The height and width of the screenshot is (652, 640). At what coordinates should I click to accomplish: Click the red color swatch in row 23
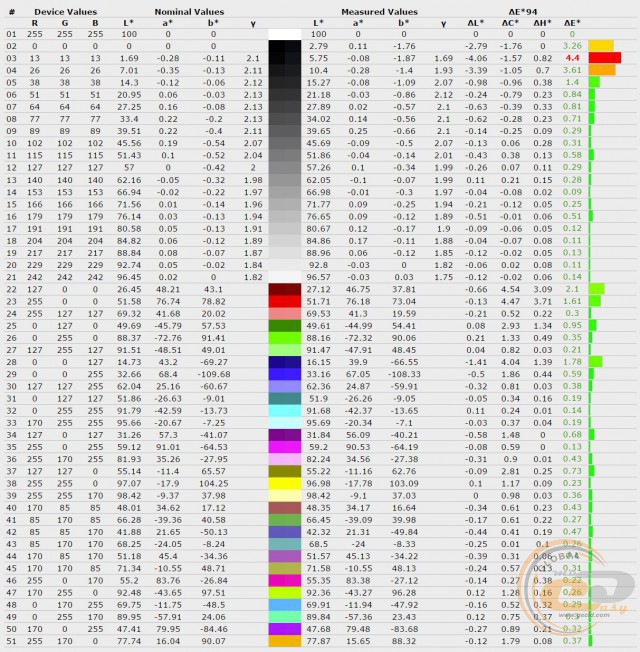click(x=285, y=301)
